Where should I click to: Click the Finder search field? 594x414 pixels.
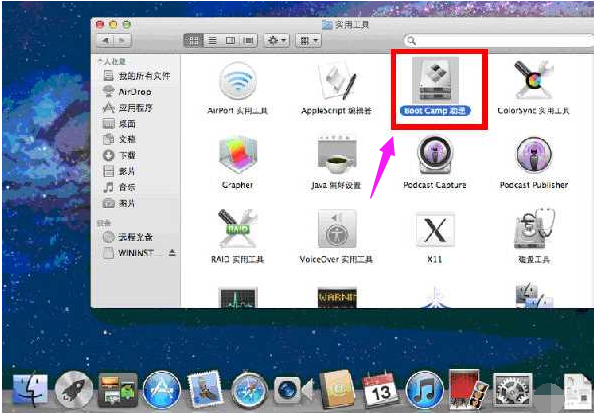tap(498, 40)
